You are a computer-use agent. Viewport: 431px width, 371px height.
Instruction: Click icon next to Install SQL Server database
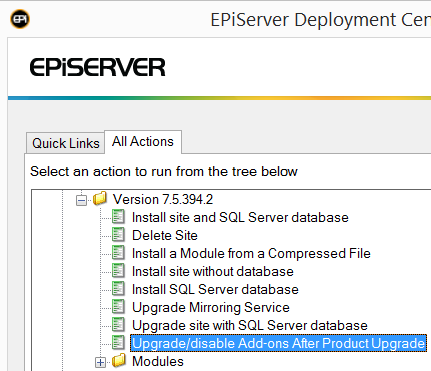tap(118, 289)
